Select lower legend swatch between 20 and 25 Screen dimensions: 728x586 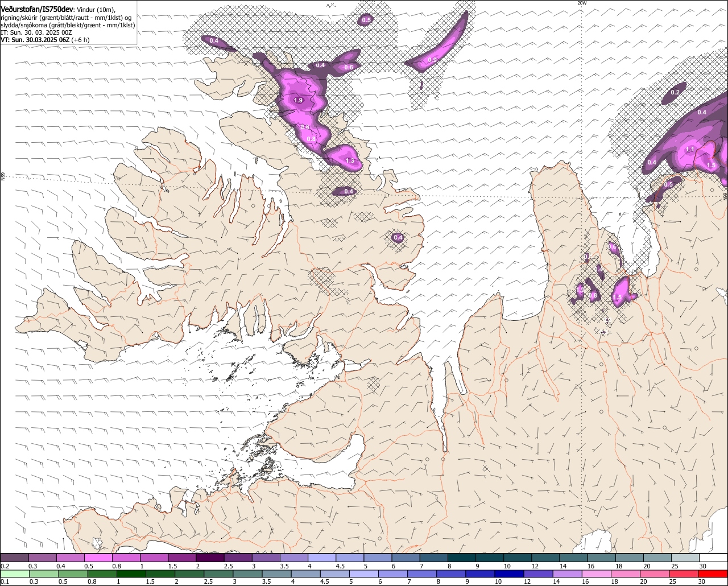click(655, 573)
